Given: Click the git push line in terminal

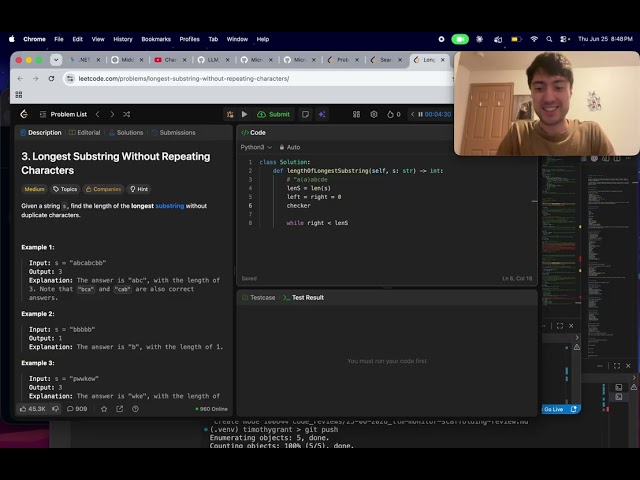Looking at the screenshot, I should (x=274, y=429).
